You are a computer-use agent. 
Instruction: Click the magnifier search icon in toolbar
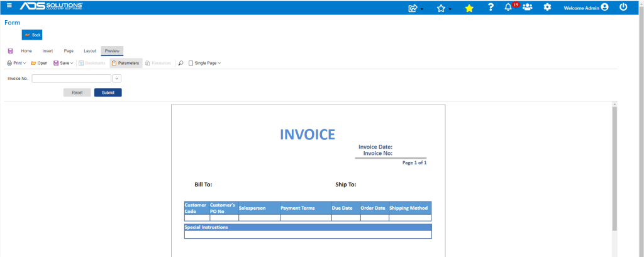tap(180, 64)
